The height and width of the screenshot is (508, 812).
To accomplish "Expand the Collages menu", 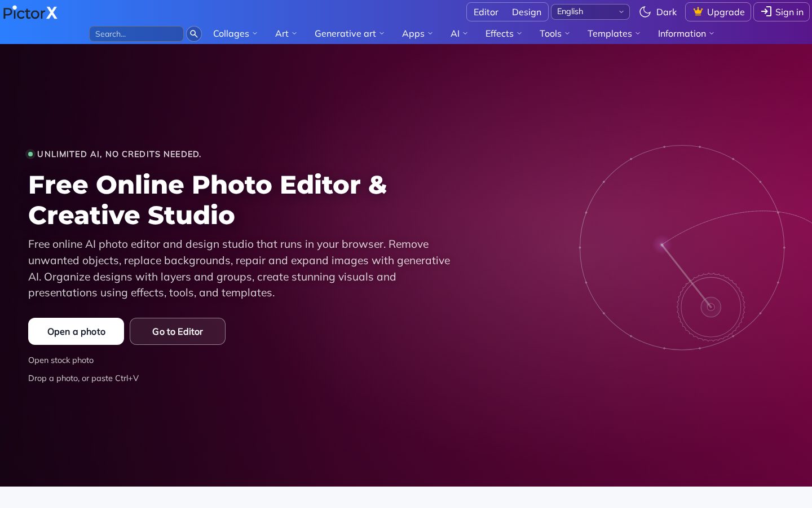I will point(235,34).
